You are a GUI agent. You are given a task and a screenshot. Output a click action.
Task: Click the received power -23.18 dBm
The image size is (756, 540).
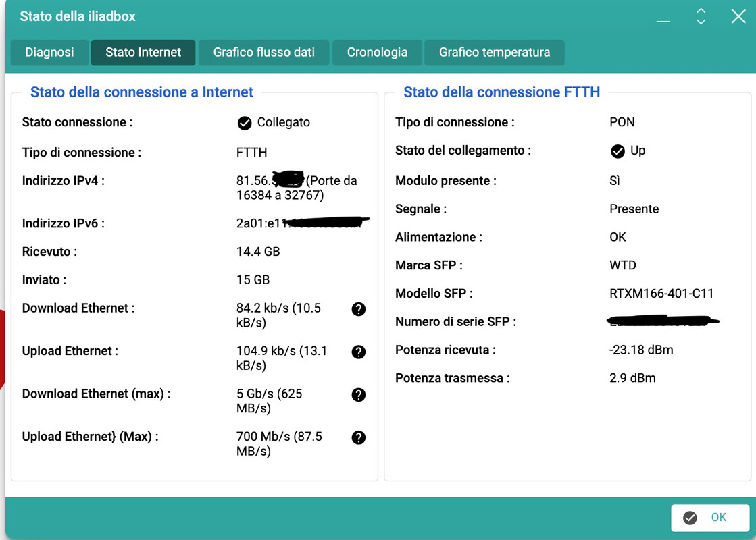tap(641, 350)
